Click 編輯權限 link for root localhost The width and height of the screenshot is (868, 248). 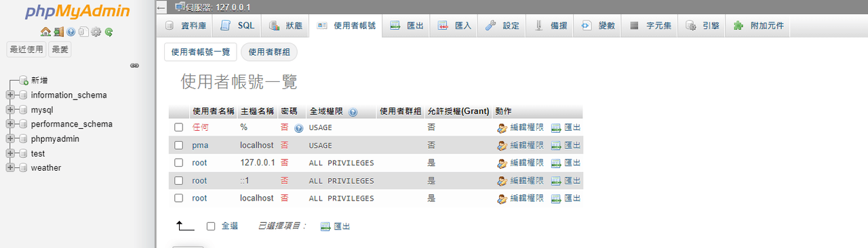point(527,199)
